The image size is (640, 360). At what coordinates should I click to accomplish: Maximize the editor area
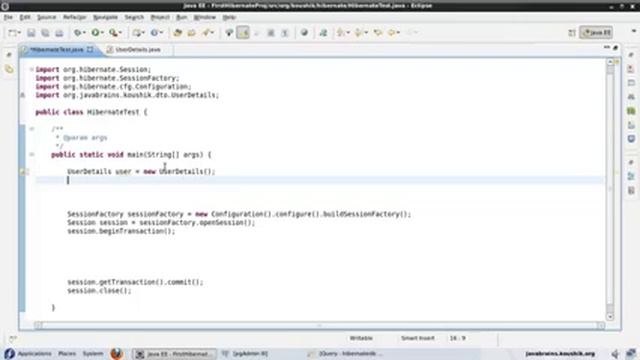(x=616, y=48)
